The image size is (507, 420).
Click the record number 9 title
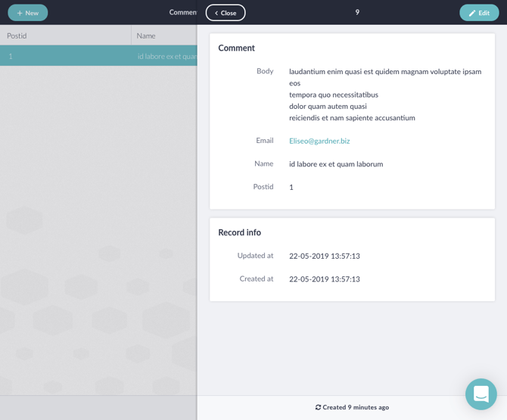click(357, 13)
